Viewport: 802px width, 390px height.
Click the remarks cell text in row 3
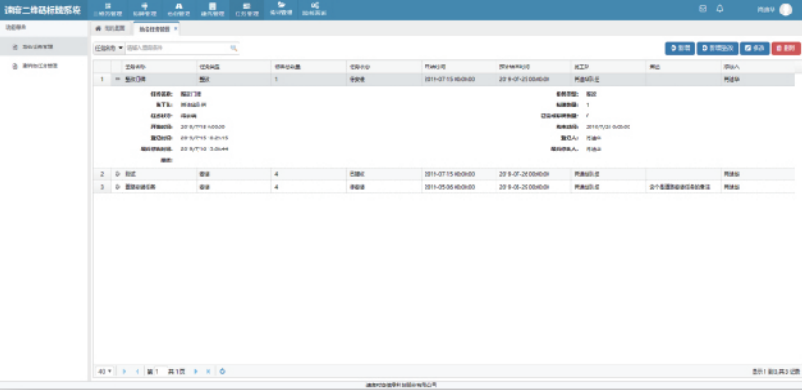pyautogui.click(x=679, y=187)
